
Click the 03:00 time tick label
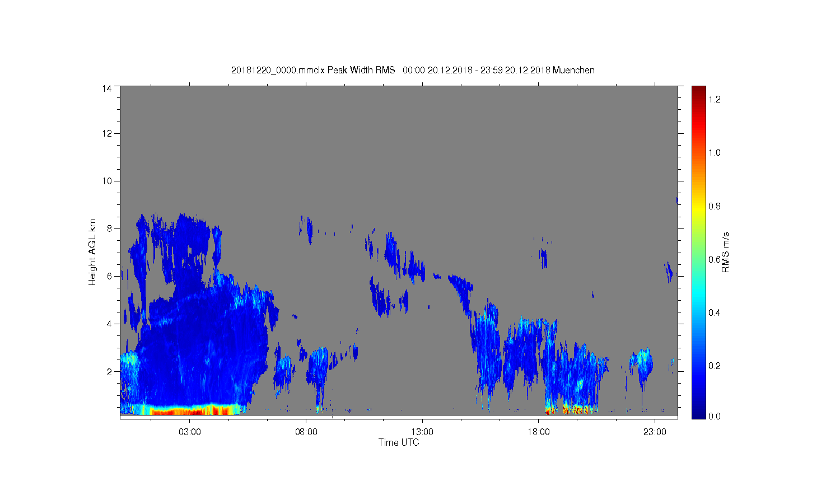190,432
